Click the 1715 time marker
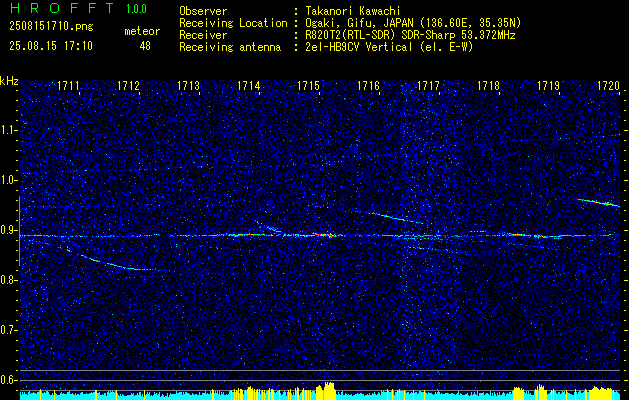 pos(308,85)
